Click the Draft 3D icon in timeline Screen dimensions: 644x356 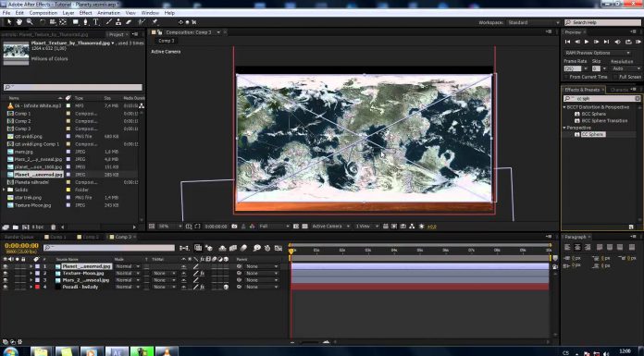pyautogui.click(x=209, y=248)
